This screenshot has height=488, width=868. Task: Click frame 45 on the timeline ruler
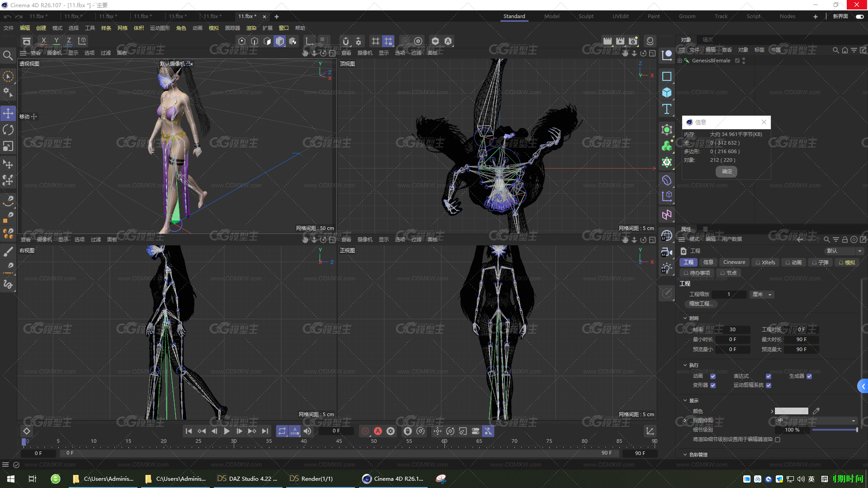pos(339,441)
